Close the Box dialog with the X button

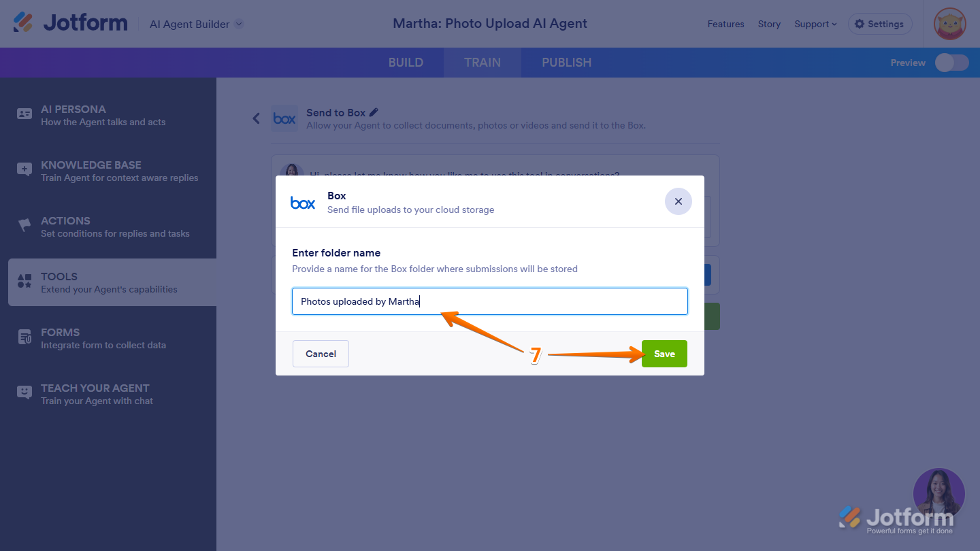[679, 201]
